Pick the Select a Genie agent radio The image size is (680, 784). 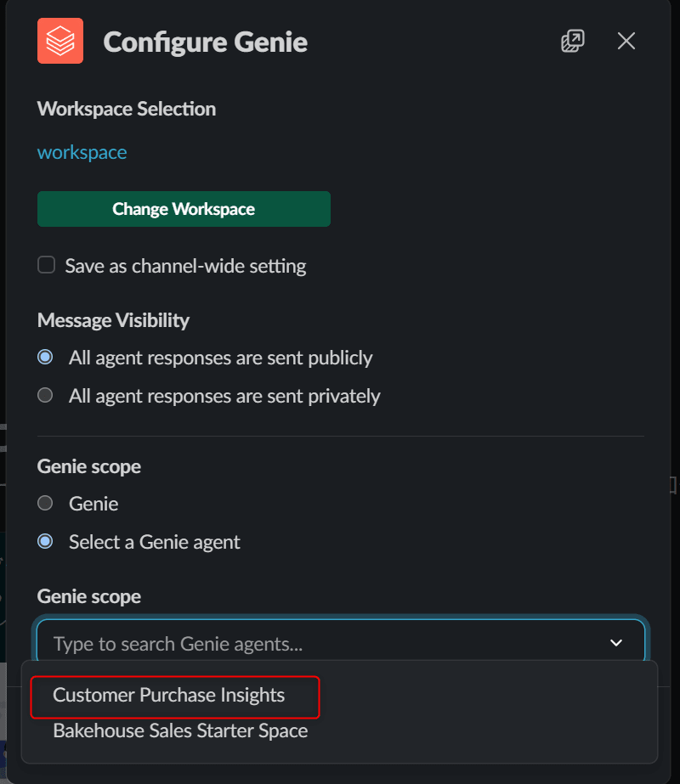point(45,542)
